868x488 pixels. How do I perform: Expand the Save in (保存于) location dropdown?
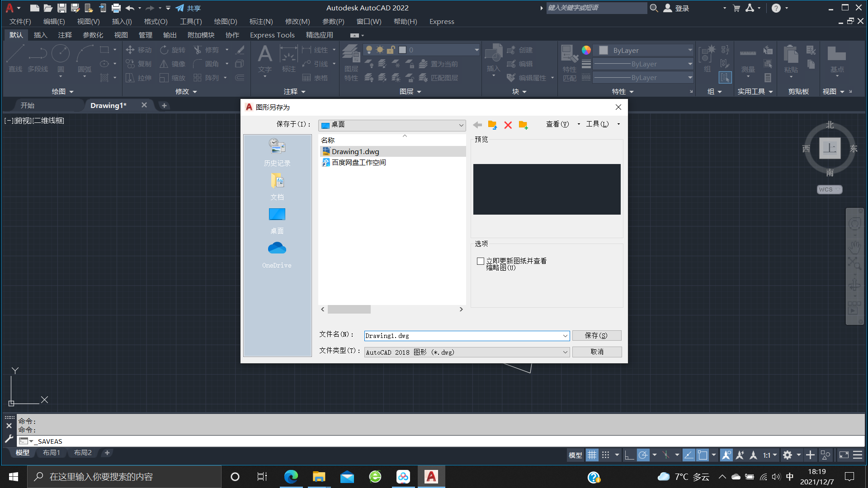tap(461, 125)
